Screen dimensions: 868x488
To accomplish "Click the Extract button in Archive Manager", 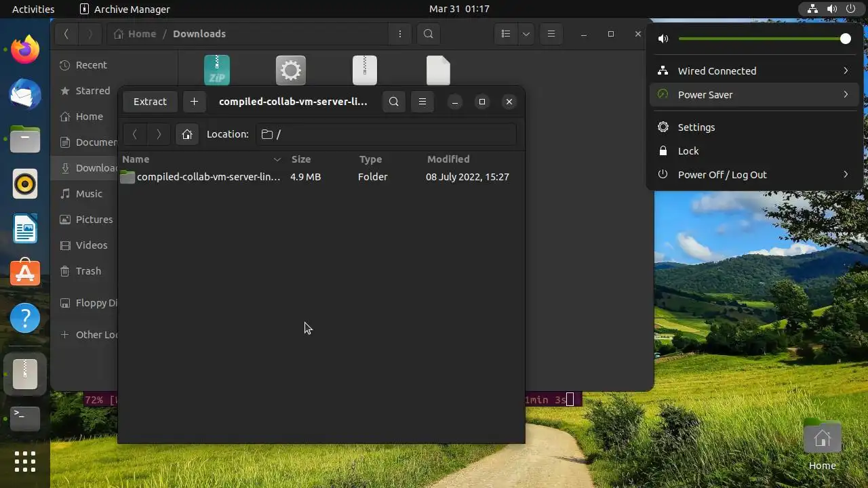I will pos(150,102).
